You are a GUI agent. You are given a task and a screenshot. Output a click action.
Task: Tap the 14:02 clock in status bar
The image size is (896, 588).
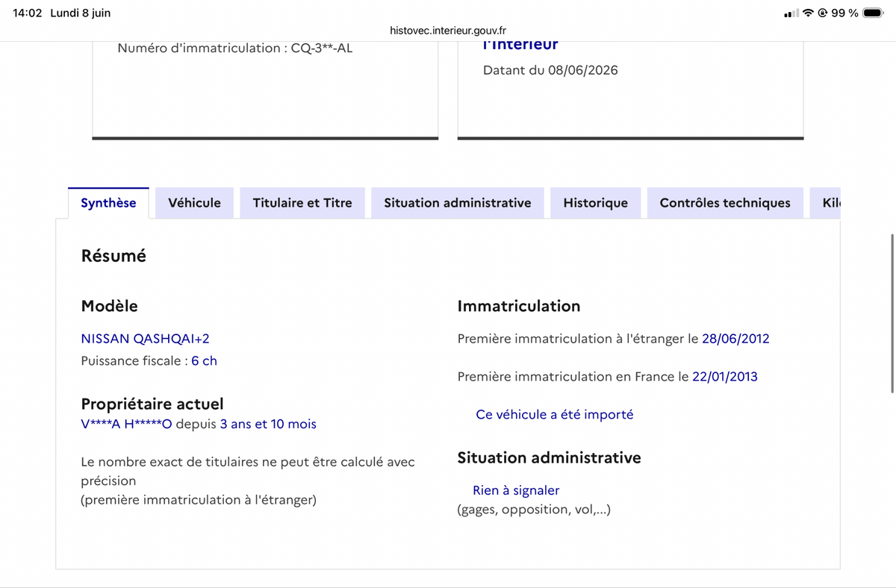click(x=28, y=13)
